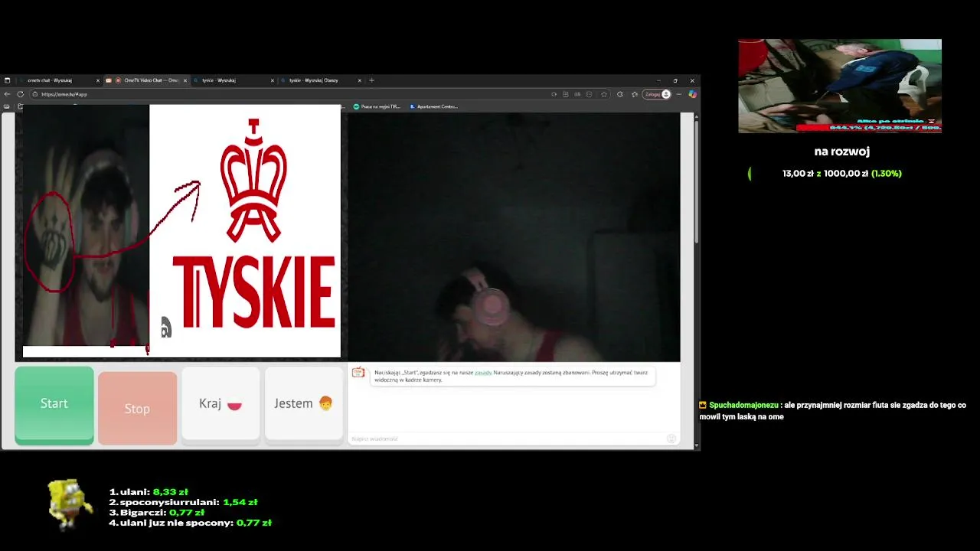The width and height of the screenshot is (980, 551).
Task: Click the 'na rozwoj' goal title
Action: pos(842,152)
